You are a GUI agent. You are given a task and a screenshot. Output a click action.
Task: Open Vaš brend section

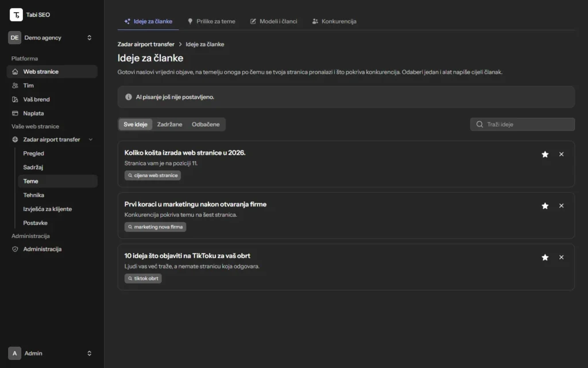[x=52, y=99]
